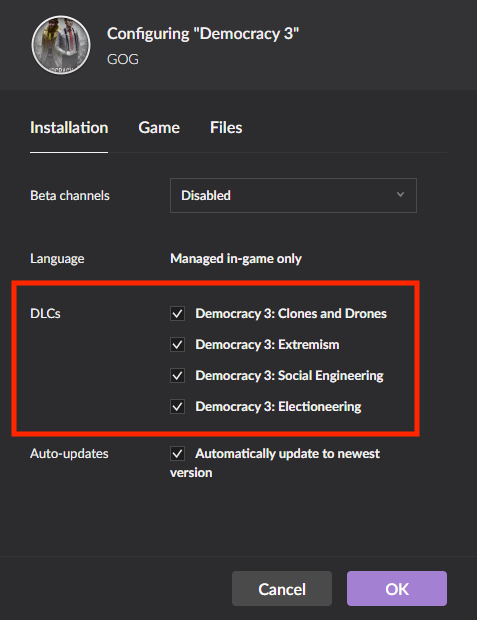The image size is (477, 620).
Task: Toggle the automatic updates checkbox
Action: coord(177,454)
